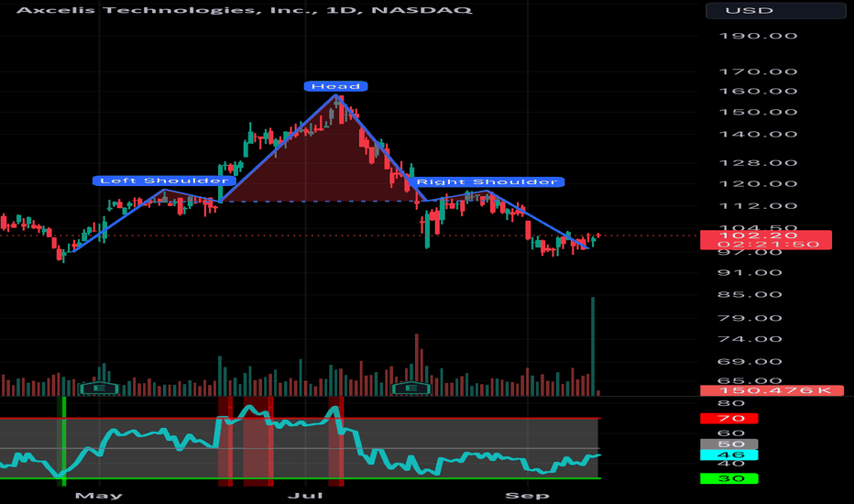Click the Sep label on time axis

pyautogui.click(x=527, y=495)
